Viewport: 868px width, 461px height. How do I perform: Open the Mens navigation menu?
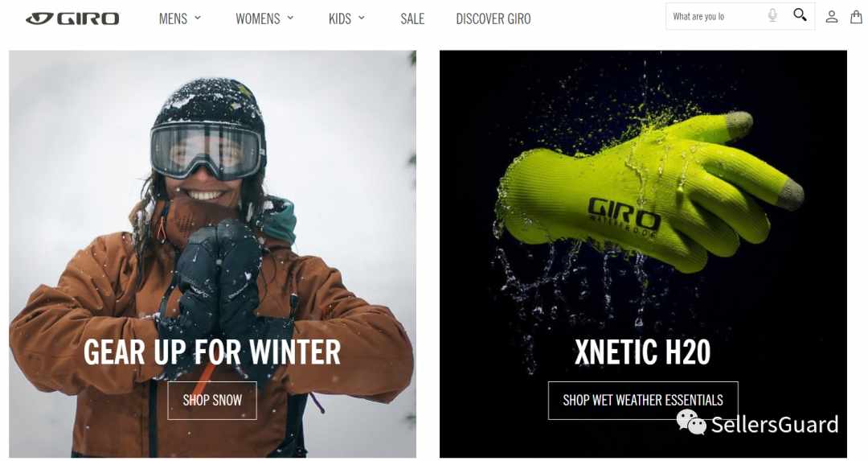tap(174, 19)
